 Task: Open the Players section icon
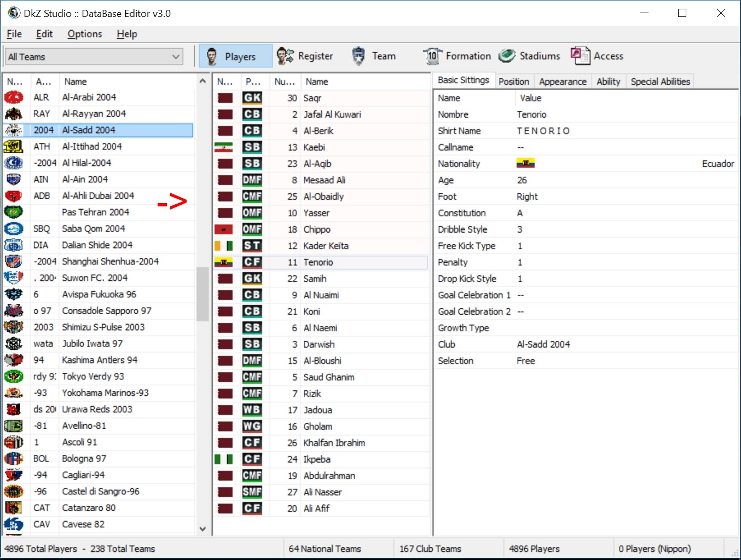click(212, 56)
